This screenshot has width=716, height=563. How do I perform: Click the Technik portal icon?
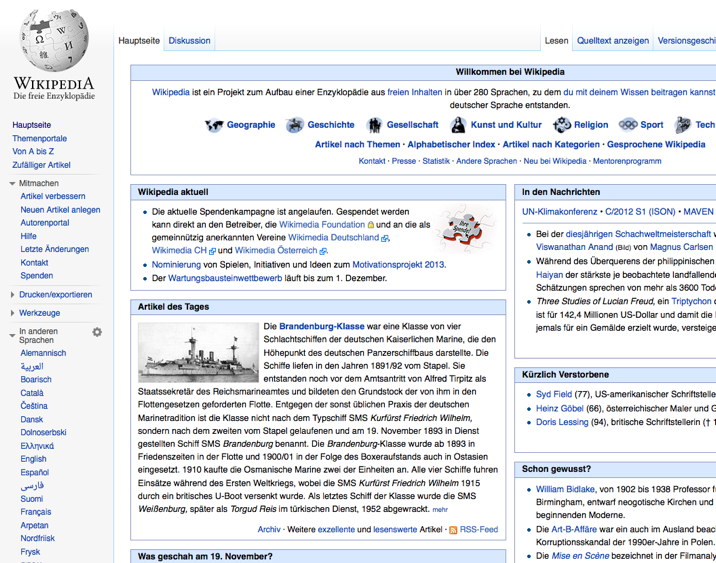coord(683,125)
